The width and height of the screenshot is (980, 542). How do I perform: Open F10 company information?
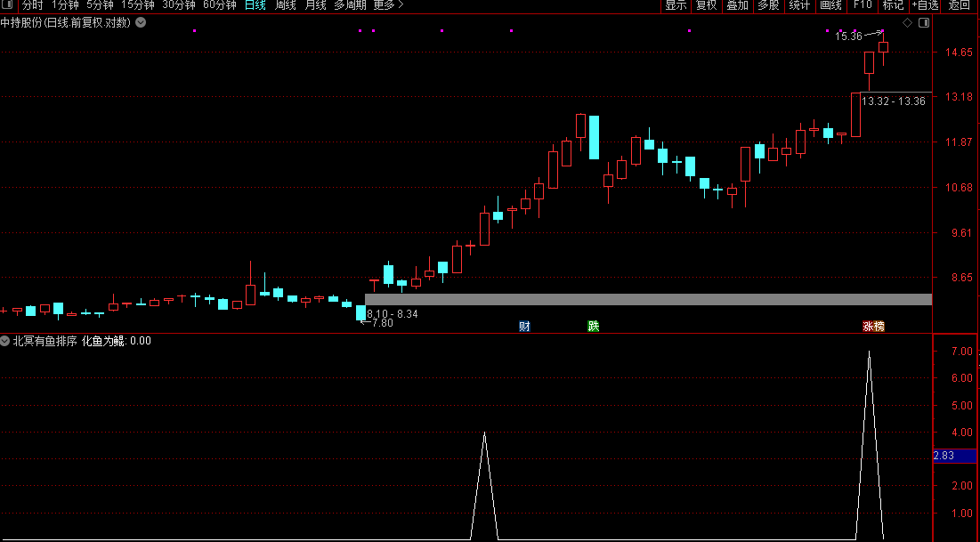863,5
